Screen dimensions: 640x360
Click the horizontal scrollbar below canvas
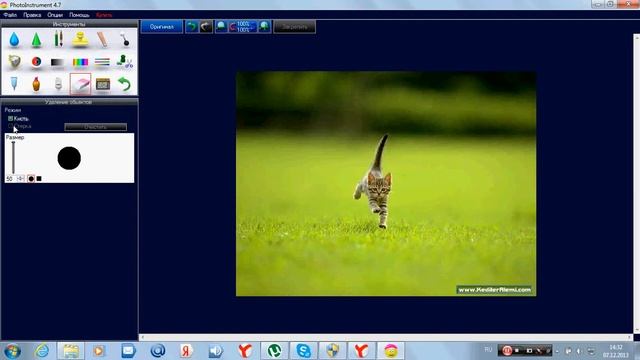tap(386, 338)
